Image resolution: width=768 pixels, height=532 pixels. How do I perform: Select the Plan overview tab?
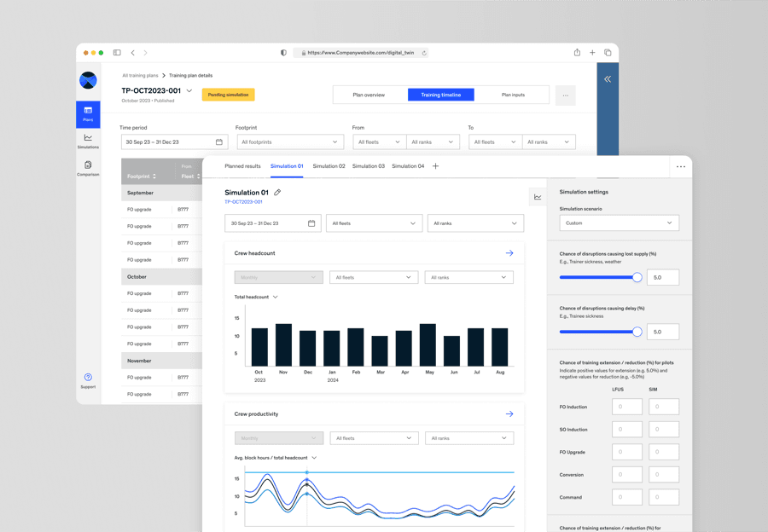[369, 95]
